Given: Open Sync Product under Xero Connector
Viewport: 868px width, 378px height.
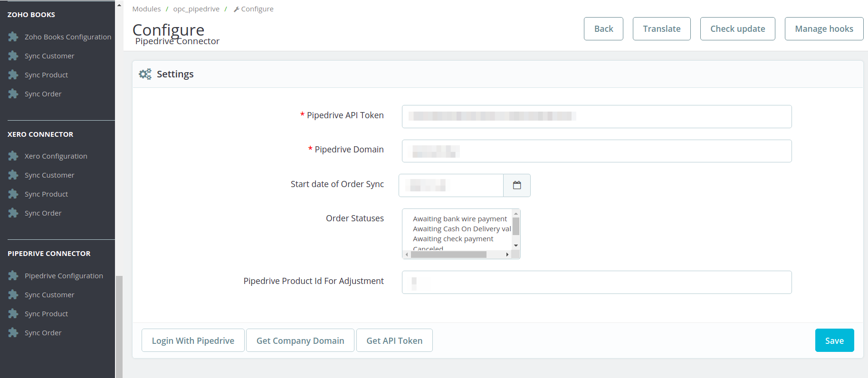Looking at the screenshot, I should [46, 194].
